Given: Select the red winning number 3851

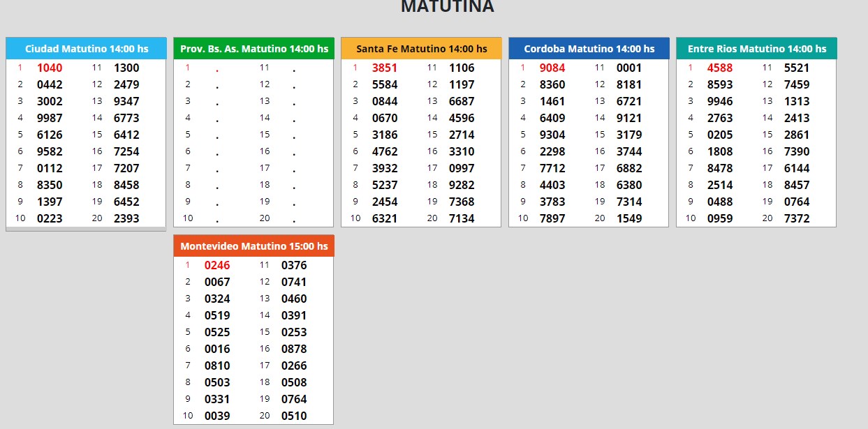Looking at the screenshot, I should [x=385, y=68].
